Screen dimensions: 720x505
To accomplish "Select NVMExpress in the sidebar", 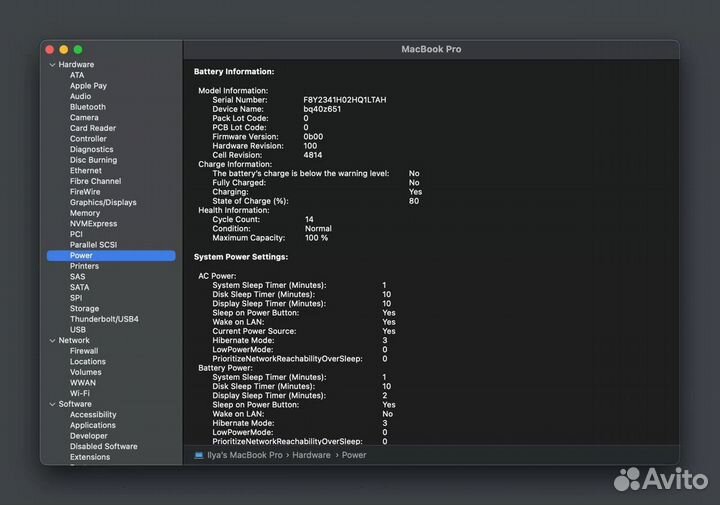I will [x=93, y=224].
